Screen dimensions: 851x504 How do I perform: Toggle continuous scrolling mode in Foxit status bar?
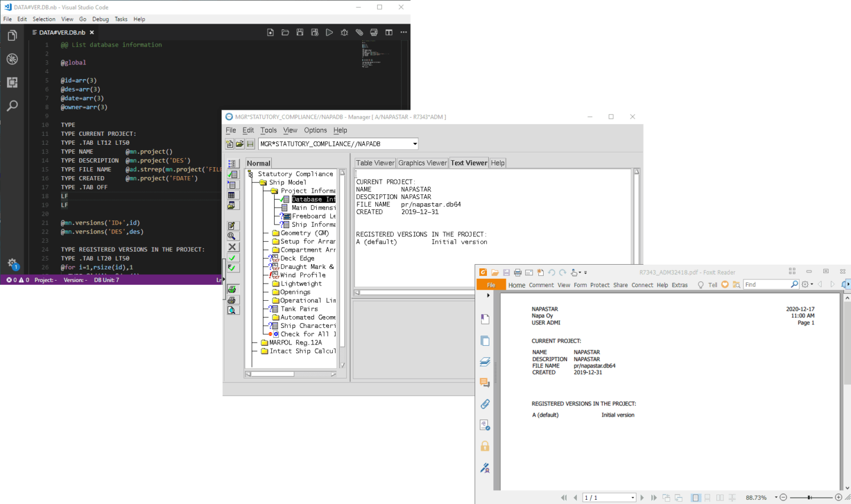707,498
